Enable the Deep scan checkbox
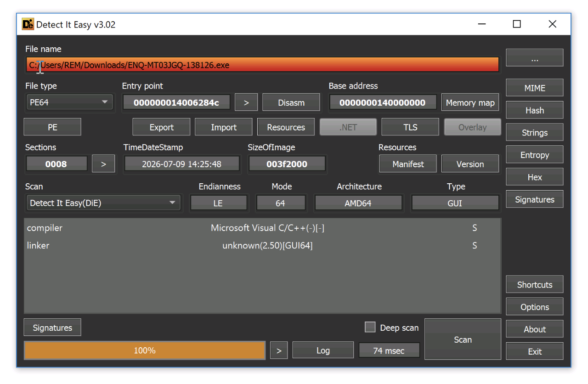 (370, 327)
